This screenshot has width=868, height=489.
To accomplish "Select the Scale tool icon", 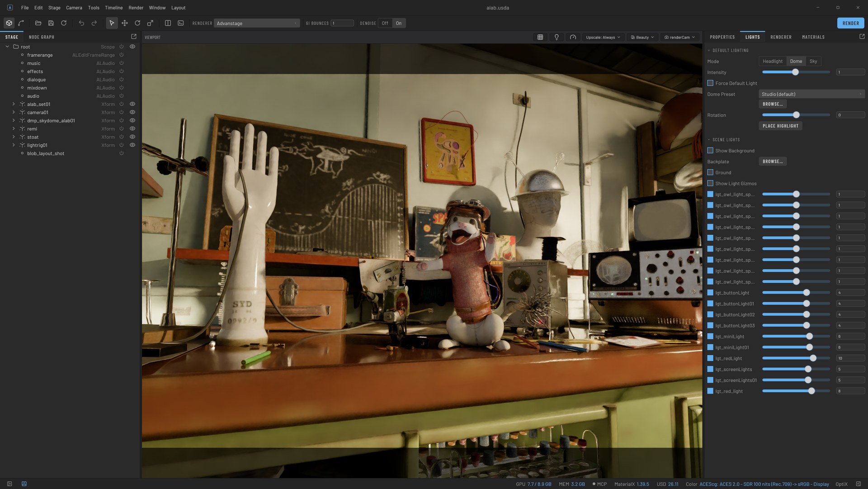I will point(150,23).
